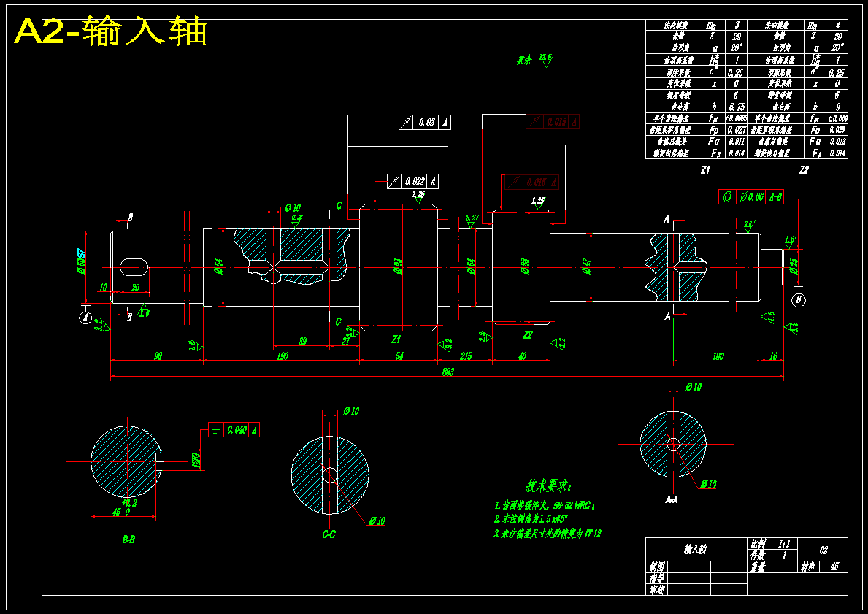The width and height of the screenshot is (868, 614).
Task: Click the datum circle labeled A
Action: [85, 318]
